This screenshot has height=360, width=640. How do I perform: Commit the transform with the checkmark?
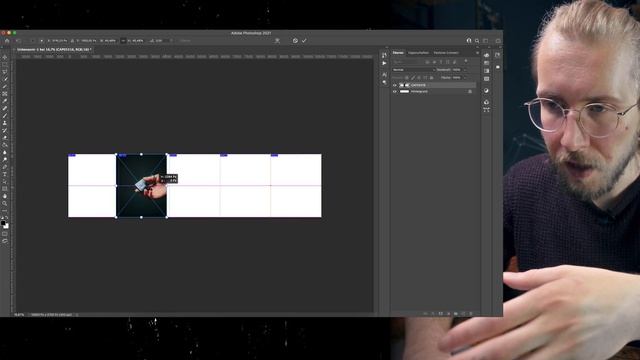304,41
